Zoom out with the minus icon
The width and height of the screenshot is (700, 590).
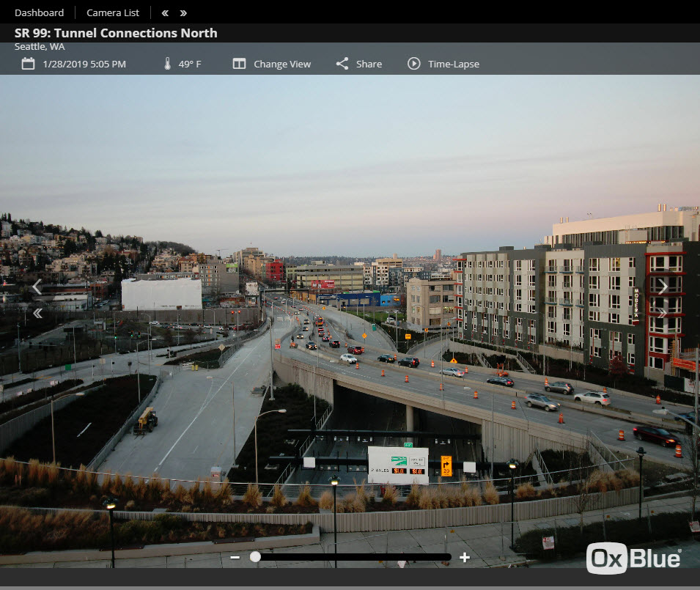[235, 557]
